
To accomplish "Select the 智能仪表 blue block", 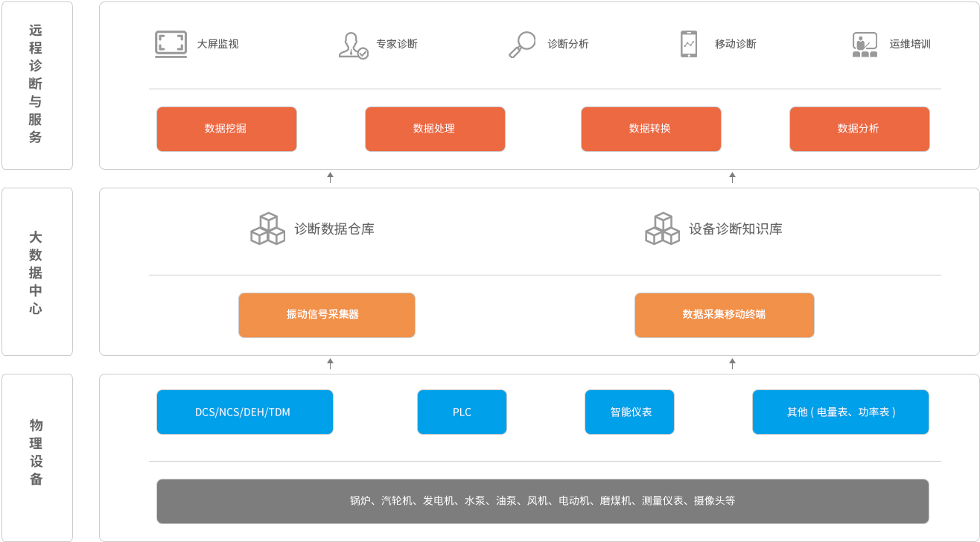I will click(x=629, y=412).
